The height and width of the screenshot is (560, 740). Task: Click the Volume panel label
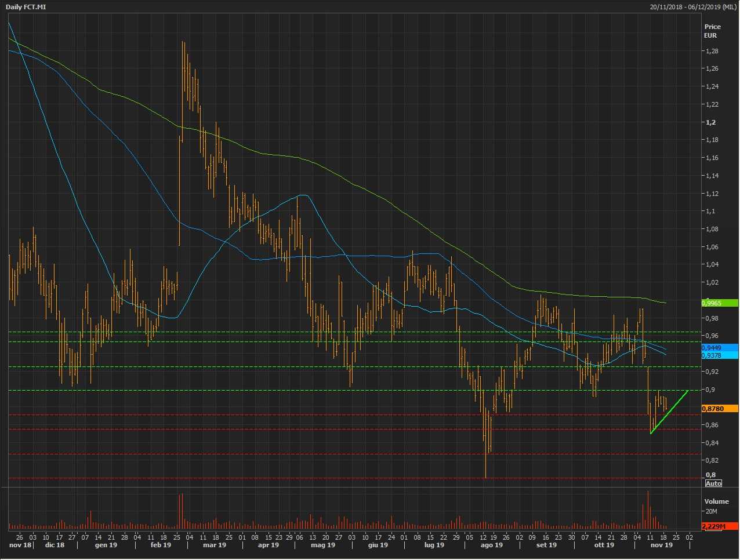[x=716, y=501]
